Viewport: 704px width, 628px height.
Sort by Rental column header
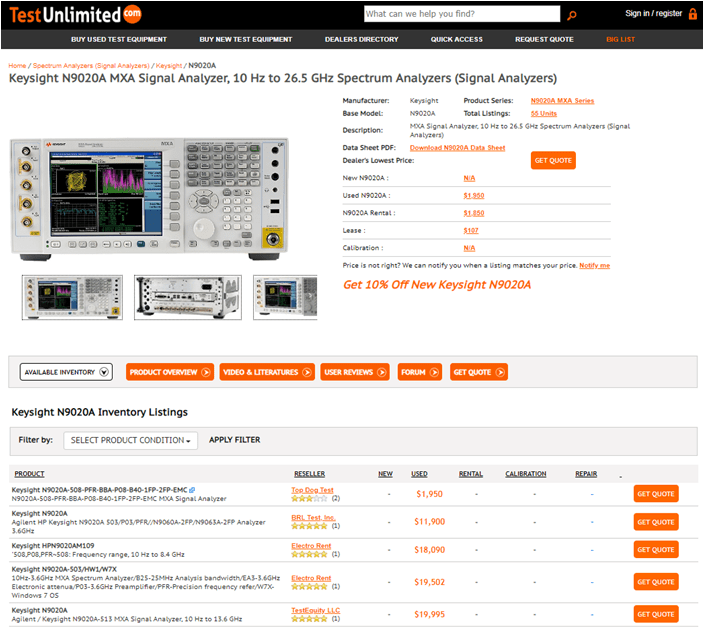point(471,474)
